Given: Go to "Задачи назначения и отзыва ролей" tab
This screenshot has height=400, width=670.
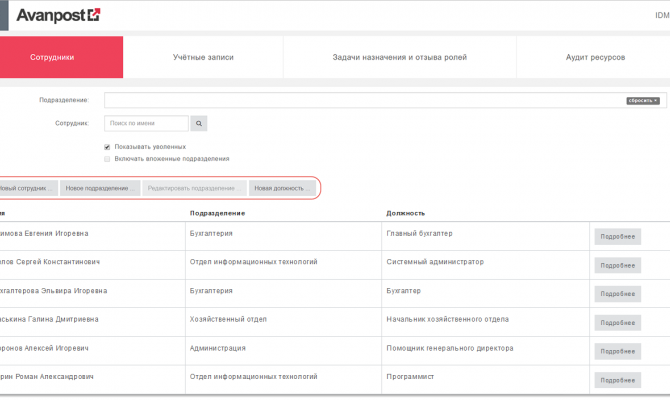Looking at the screenshot, I should pyautogui.click(x=399, y=58).
